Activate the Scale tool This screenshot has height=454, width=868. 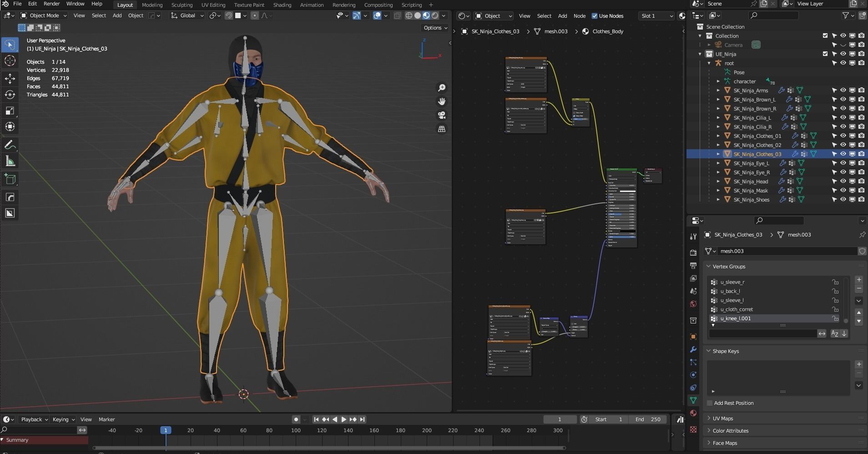(x=10, y=111)
